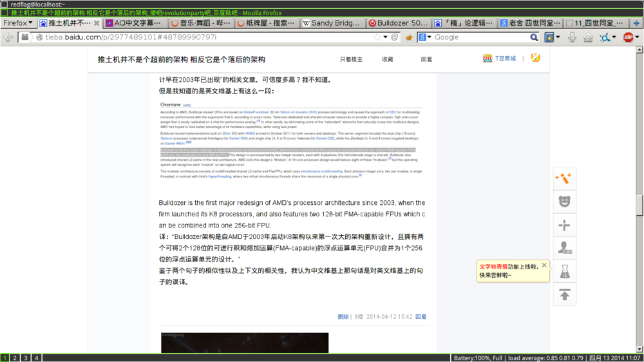
Task: Open a new tab with the plus button
Action: pyautogui.click(x=636, y=23)
